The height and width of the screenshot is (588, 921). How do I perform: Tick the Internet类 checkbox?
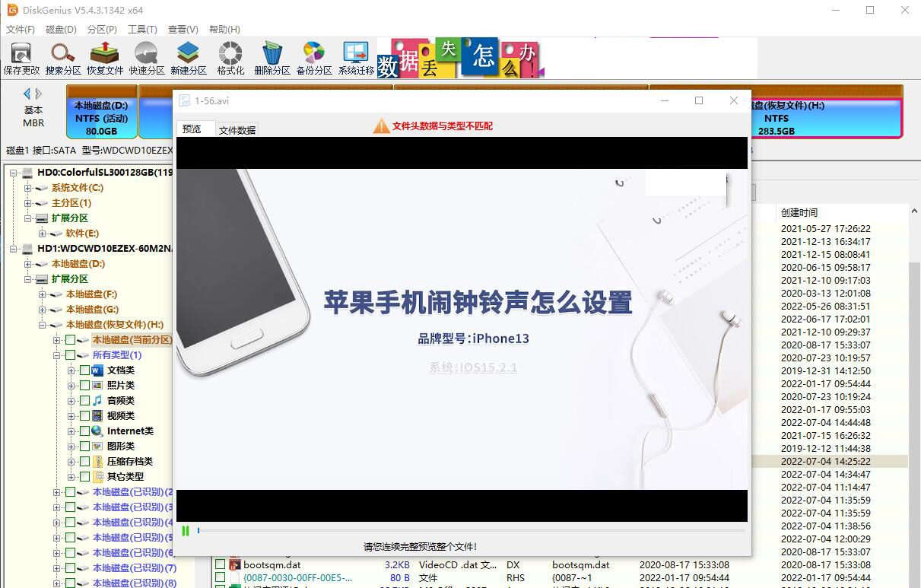[x=84, y=431]
